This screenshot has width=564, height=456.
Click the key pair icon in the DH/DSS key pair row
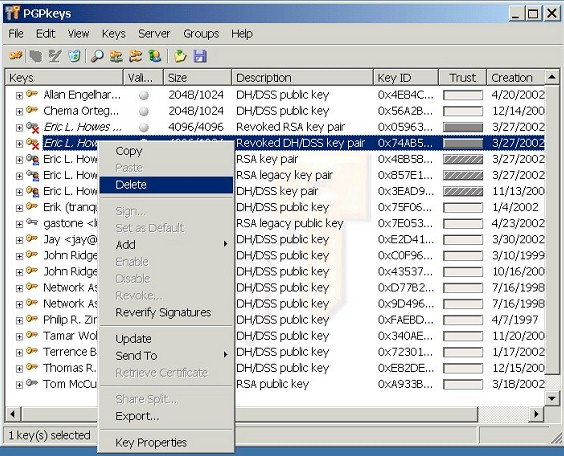click(x=33, y=191)
